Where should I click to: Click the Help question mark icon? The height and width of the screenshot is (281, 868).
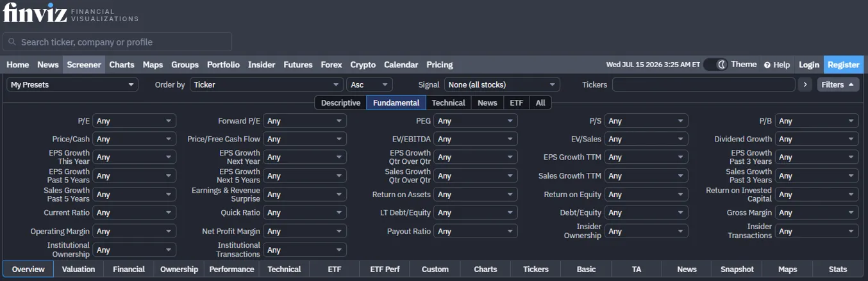tap(767, 65)
